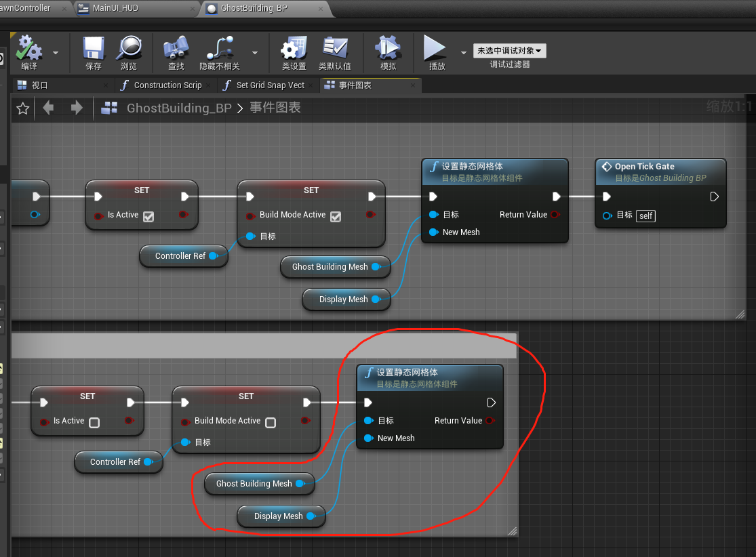This screenshot has width=756, height=557.
Task: Grab the upper comment box resize corner
Action: pos(740,314)
